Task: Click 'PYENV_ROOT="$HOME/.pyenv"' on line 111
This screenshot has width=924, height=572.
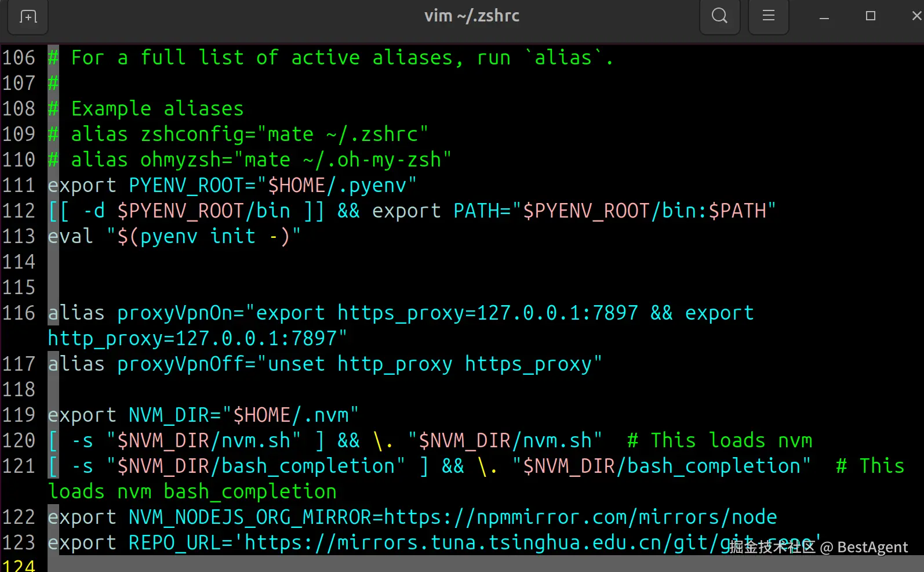Action: [272, 185]
